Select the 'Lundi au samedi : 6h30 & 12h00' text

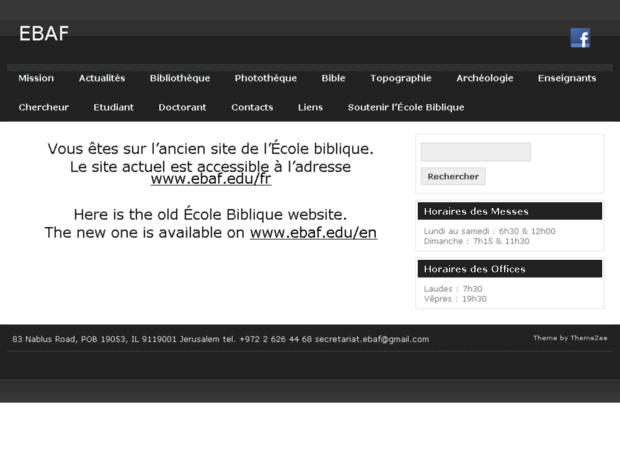tap(490, 231)
